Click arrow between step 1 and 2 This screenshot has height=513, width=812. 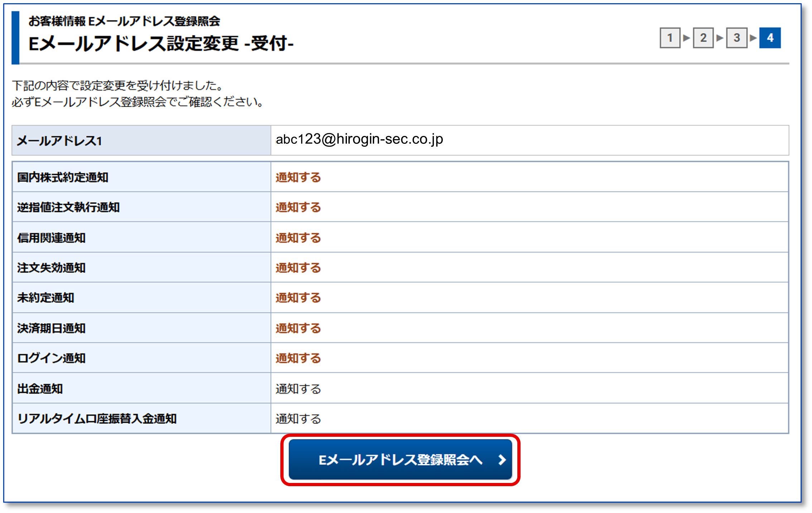coord(686,38)
